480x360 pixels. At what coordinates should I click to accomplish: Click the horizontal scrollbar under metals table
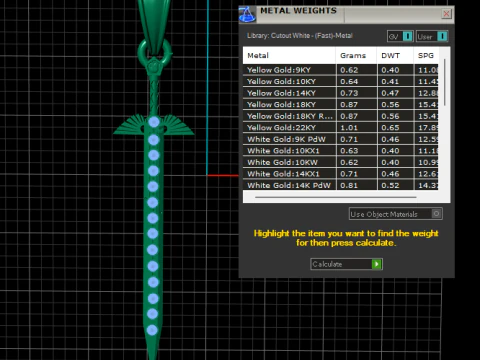coord(336,197)
